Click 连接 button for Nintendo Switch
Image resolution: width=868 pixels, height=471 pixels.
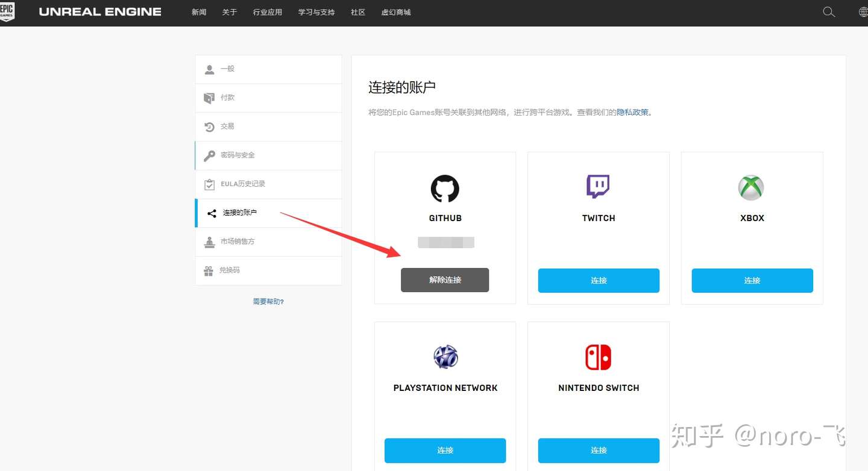(599, 451)
